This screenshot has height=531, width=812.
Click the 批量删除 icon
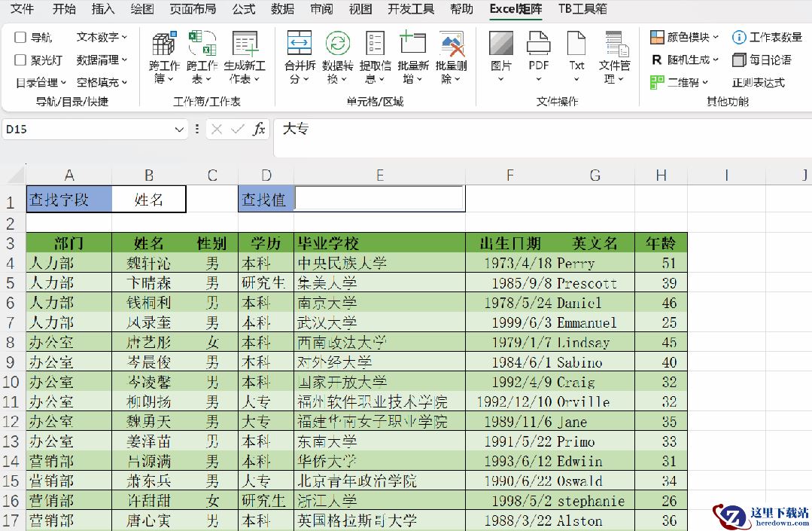pyautogui.click(x=452, y=44)
